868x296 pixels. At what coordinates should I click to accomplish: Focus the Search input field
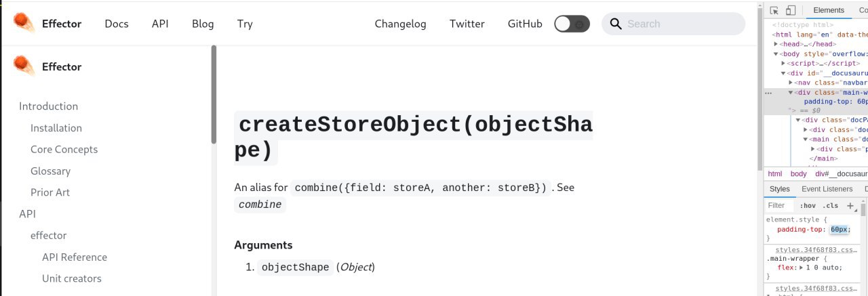pos(683,24)
